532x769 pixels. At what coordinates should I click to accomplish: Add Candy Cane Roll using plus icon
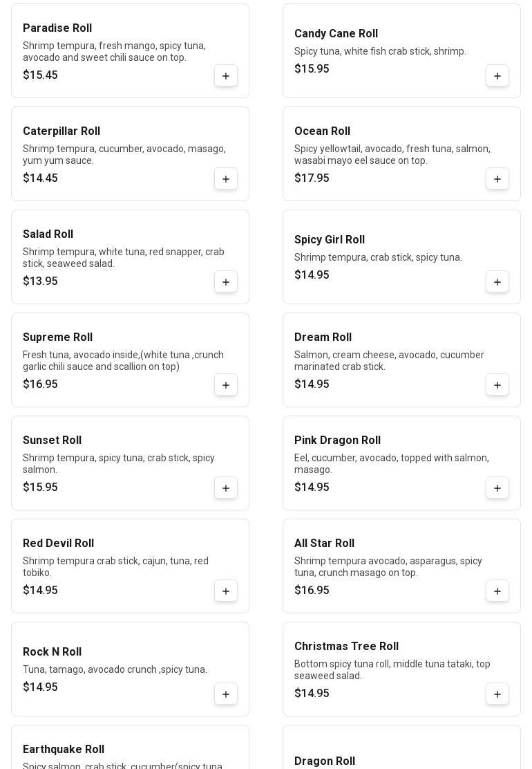point(497,75)
